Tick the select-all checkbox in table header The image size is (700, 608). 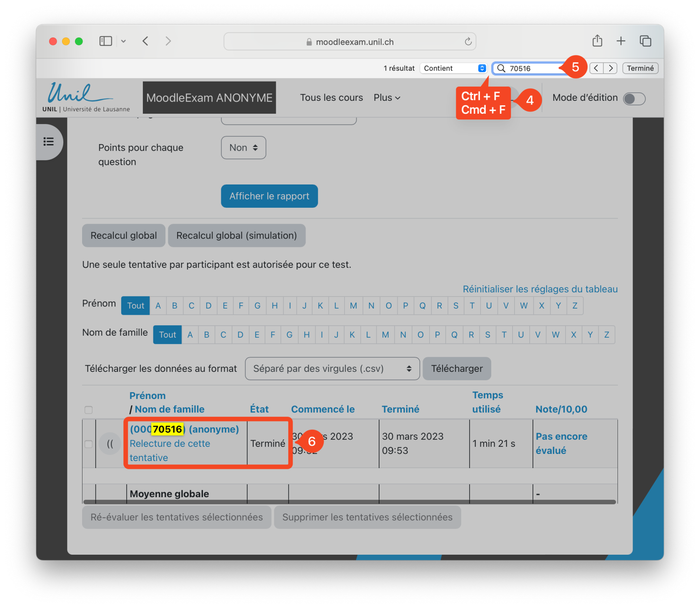pos(88,410)
